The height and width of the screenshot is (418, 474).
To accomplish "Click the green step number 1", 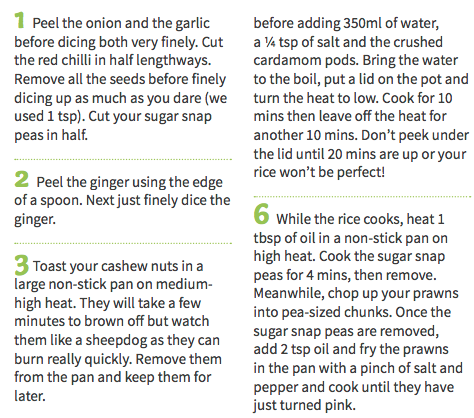I will (x=20, y=20).
